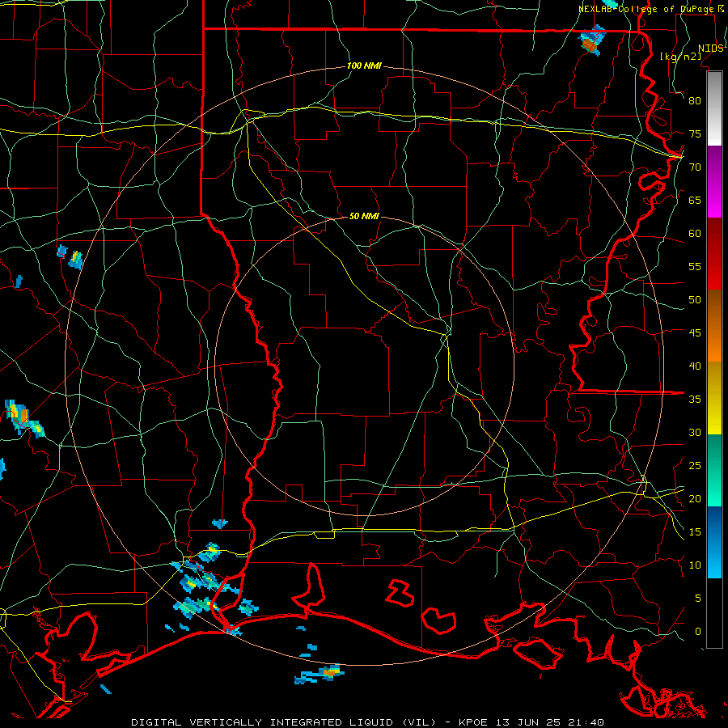The height and width of the screenshot is (728, 728).
Task: Pick the white-gray top segment of color bar
Action: pyautogui.click(x=714, y=108)
